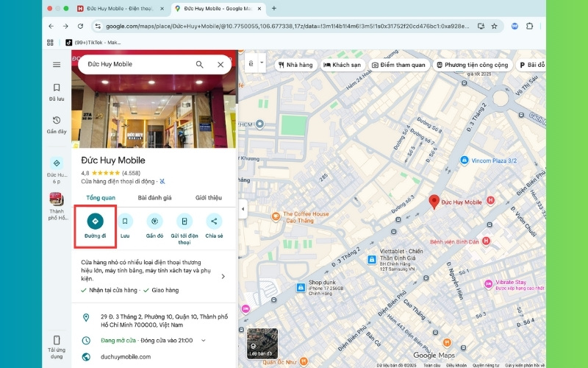This screenshot has height=368, width=588.
Task: Switch to the Tổng quan tab
Action: 101,197
